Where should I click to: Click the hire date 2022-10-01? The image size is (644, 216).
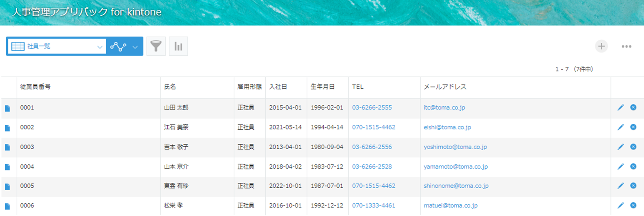(285, 186)
